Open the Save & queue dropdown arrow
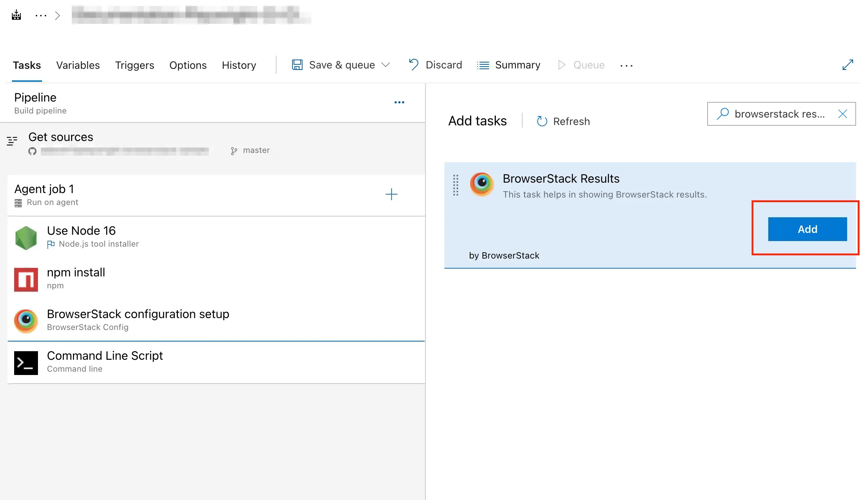 tap(386, 65)
